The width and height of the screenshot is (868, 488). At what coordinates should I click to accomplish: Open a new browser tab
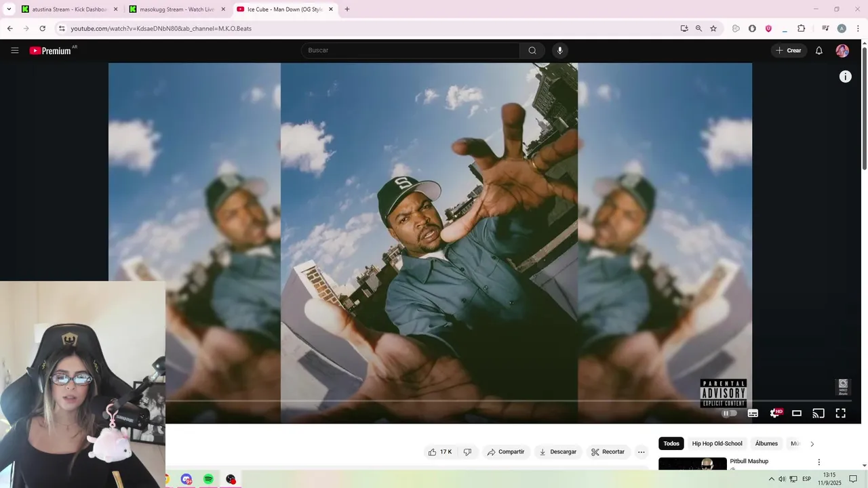[x=347, y=9]
